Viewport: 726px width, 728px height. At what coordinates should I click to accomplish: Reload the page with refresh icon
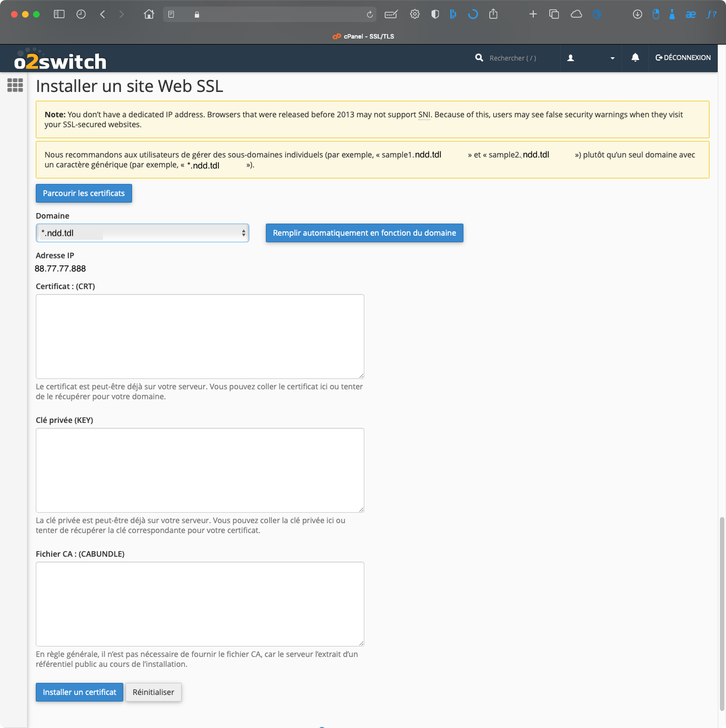click(370, 14)
